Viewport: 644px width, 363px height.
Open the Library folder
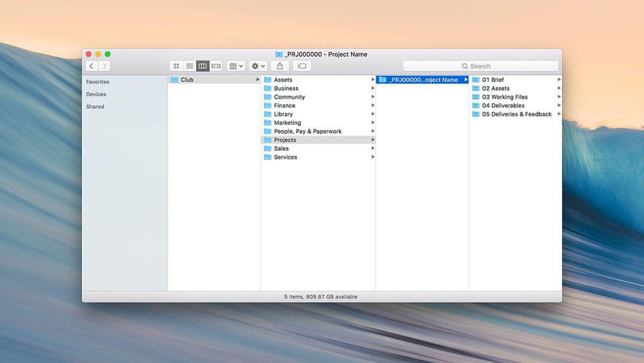[318, 114]
